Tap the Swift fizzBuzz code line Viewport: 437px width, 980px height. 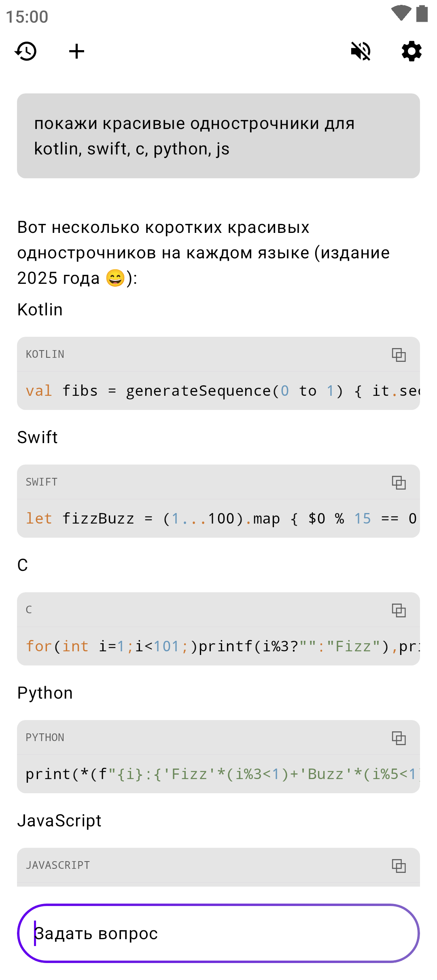pos(218,519)
